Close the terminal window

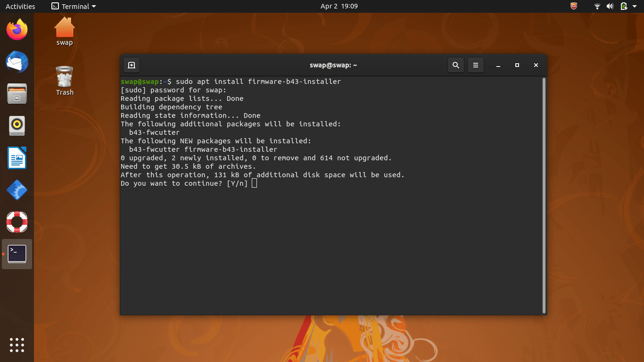[x=536, y=65]
